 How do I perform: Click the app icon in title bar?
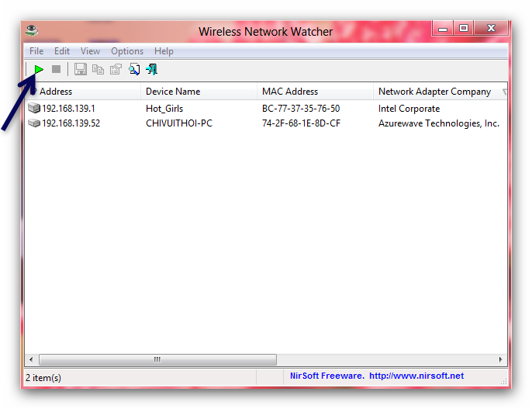click(x=31, y=31)
